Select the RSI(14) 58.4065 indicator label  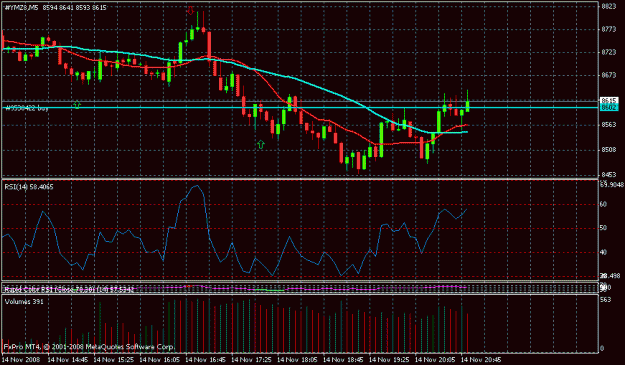click(29, 186)
